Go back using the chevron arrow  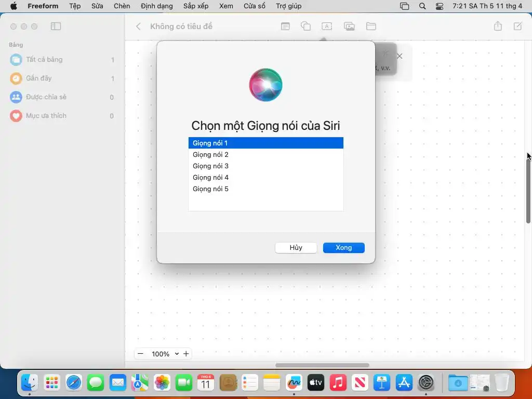tap(138, 26)
